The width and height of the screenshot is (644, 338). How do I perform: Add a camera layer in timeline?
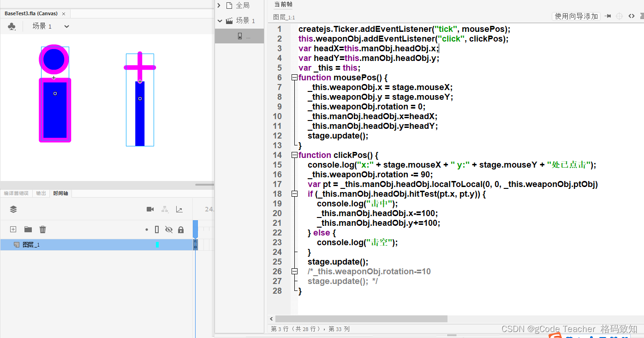click(150, 209)
